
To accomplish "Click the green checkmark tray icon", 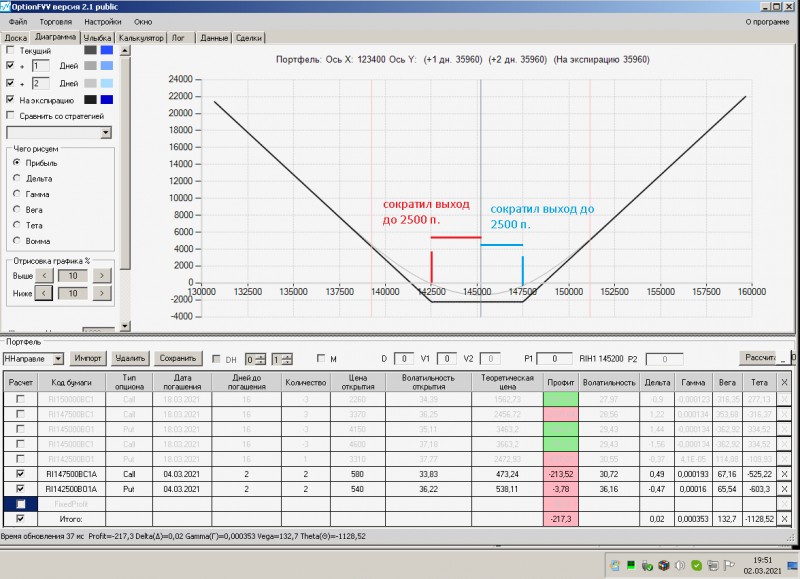I will tap(696, 565).
